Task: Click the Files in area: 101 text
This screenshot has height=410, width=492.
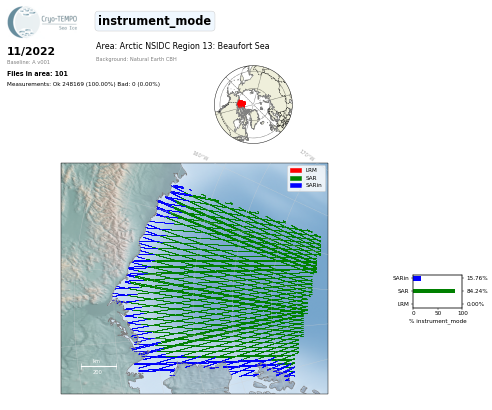Action: (x=37, y=74)
